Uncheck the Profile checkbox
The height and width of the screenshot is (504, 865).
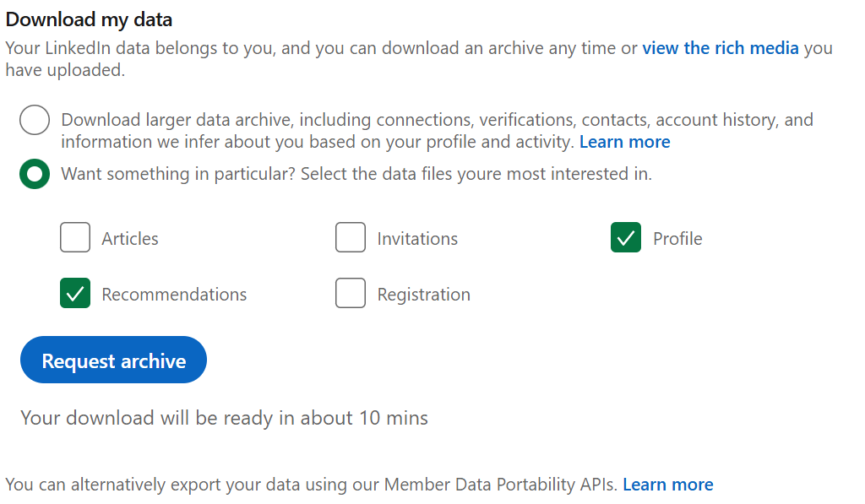[625, 237]
